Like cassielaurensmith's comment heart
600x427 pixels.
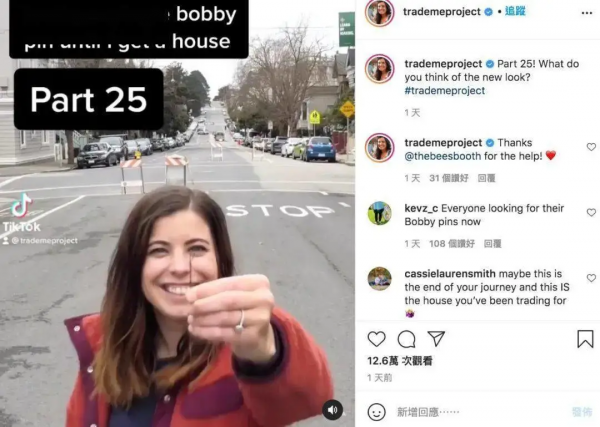pyautogui.click(x=591, y=278)
